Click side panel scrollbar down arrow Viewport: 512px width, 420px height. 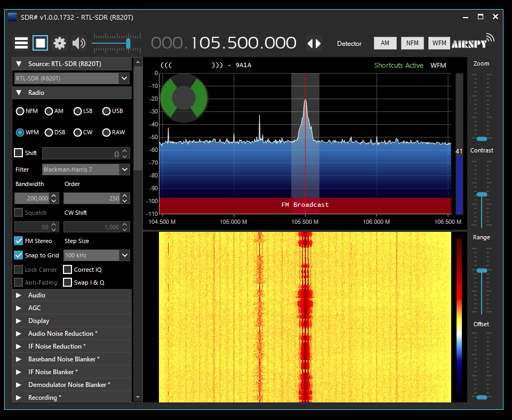pyautogui.click(x=138, y=397)
